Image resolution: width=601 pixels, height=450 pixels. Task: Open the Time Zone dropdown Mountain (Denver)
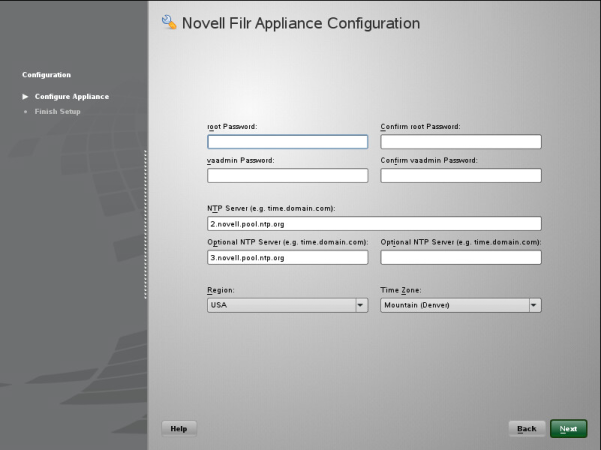coord(461,305)
